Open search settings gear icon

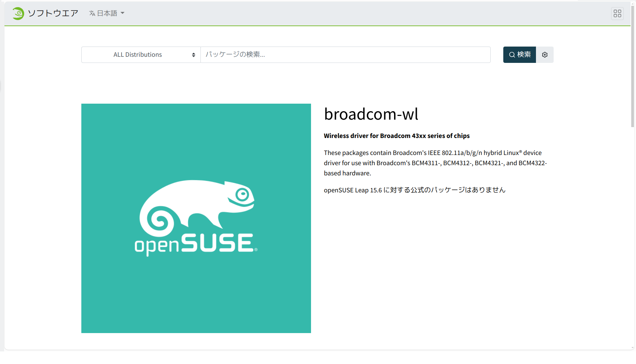pos(545,55)
